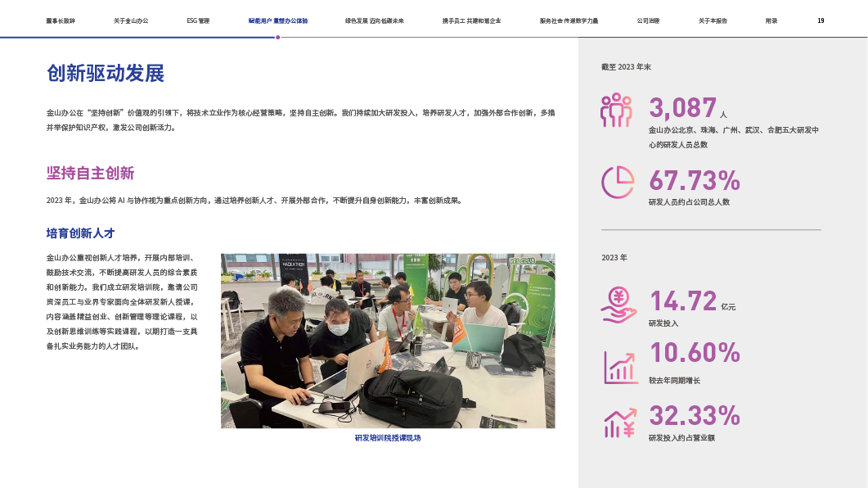Select the ESG 管理 tab
The height and width of the screenshot is (488, 868).
coord(198,20)
